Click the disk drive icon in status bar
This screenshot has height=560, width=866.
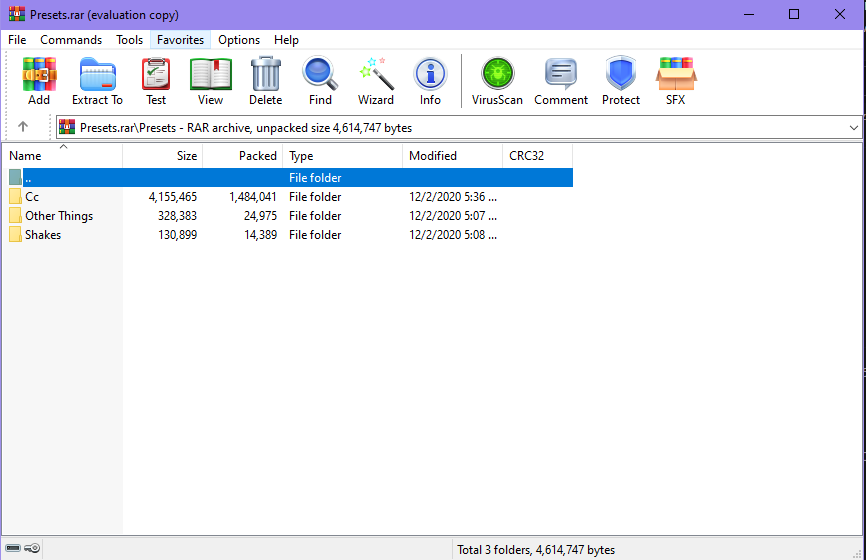(13, 548)
